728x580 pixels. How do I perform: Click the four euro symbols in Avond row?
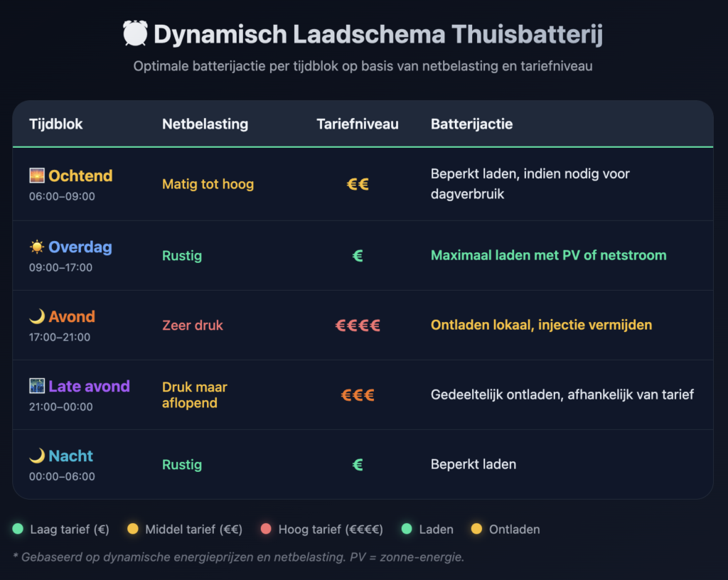(358, 326)
